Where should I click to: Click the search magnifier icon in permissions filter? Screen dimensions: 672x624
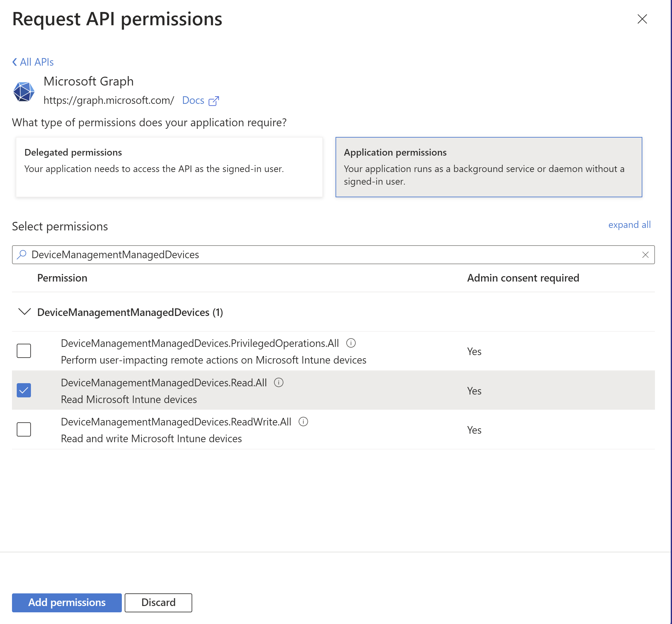point(22,255)
